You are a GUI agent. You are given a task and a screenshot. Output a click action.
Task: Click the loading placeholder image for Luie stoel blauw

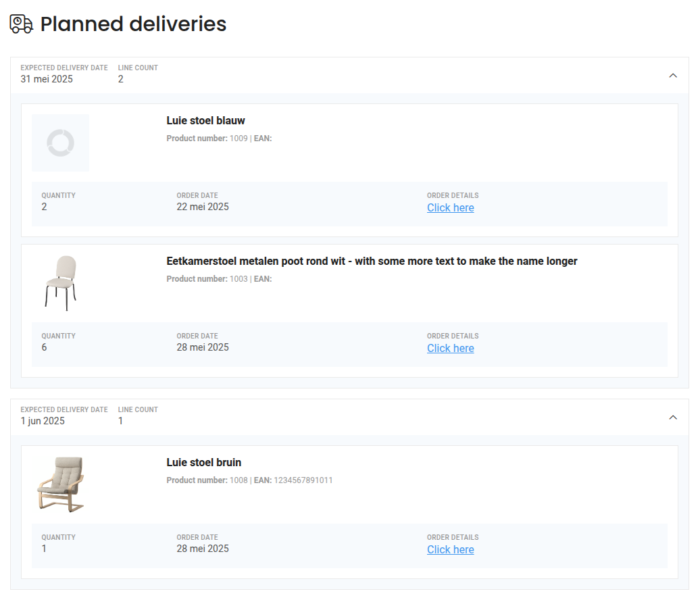[60, 143]
